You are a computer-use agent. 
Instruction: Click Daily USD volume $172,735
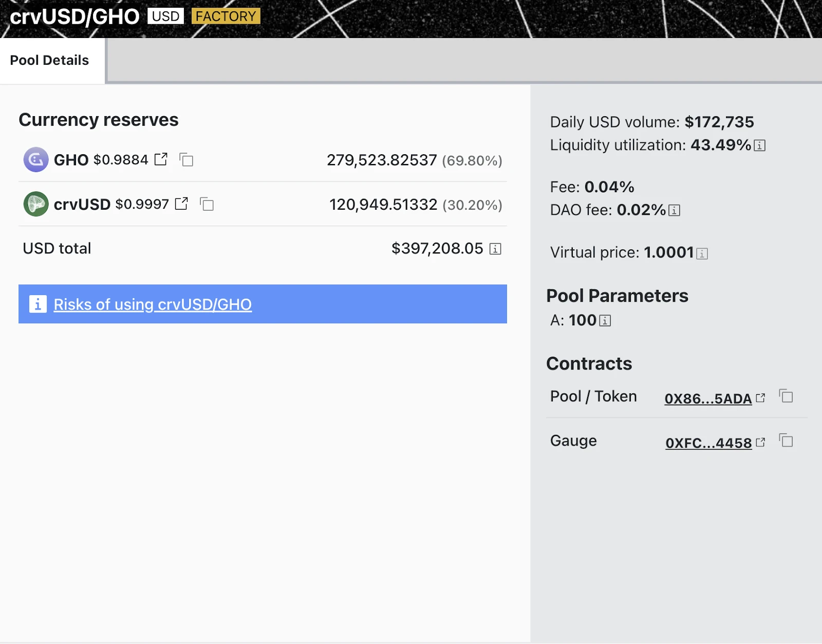coord(719,122)
